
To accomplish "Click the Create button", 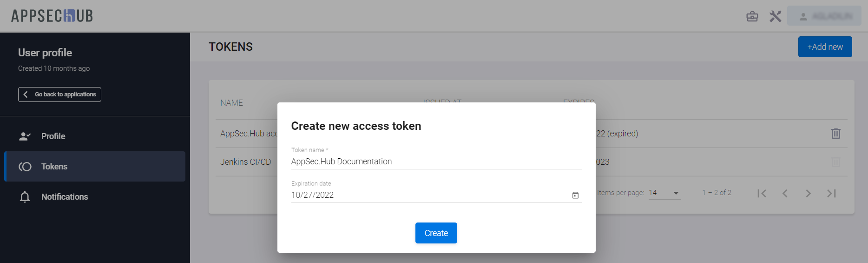I will pos(436,233).
